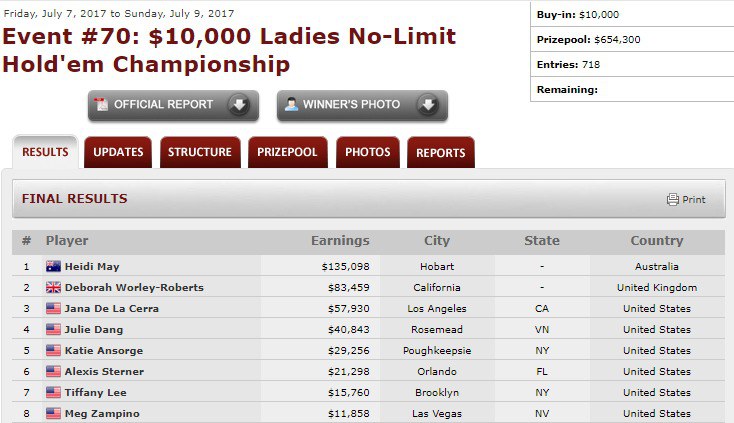The width and height of the screenshot is (734, 423).
Task: Open Heidi May's player profile link
Action: (92, 266)
